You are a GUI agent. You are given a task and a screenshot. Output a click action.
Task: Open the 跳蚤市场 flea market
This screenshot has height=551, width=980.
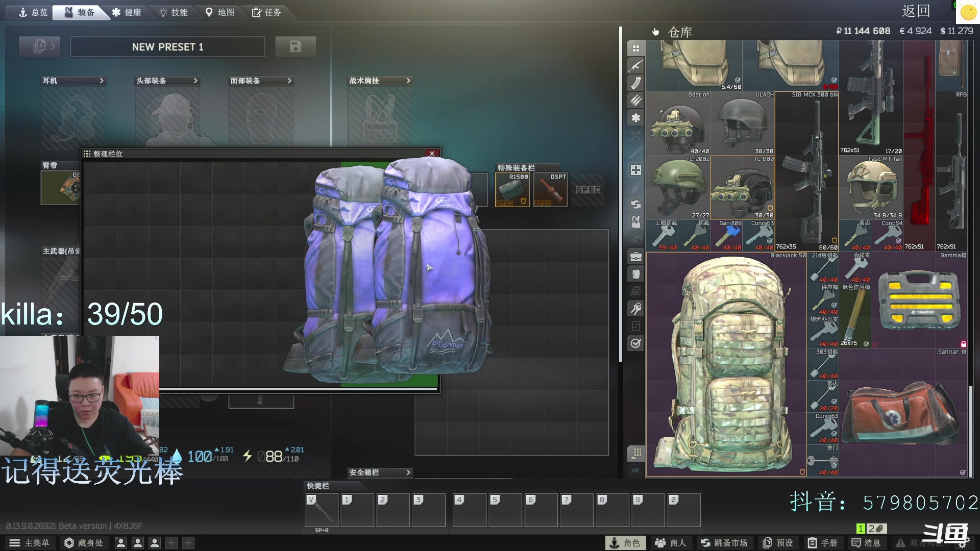pos(724,543)
